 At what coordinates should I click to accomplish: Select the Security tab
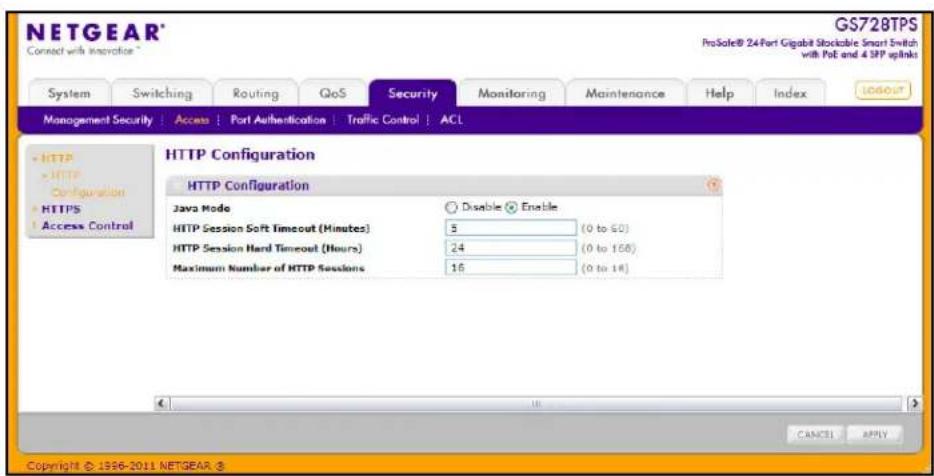(x=413, y=94)
